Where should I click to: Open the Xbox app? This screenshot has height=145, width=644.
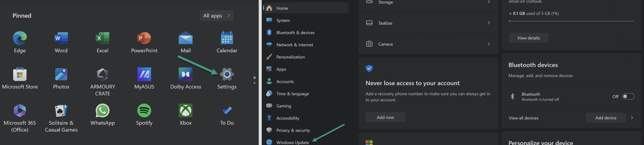tap(186, 110)
